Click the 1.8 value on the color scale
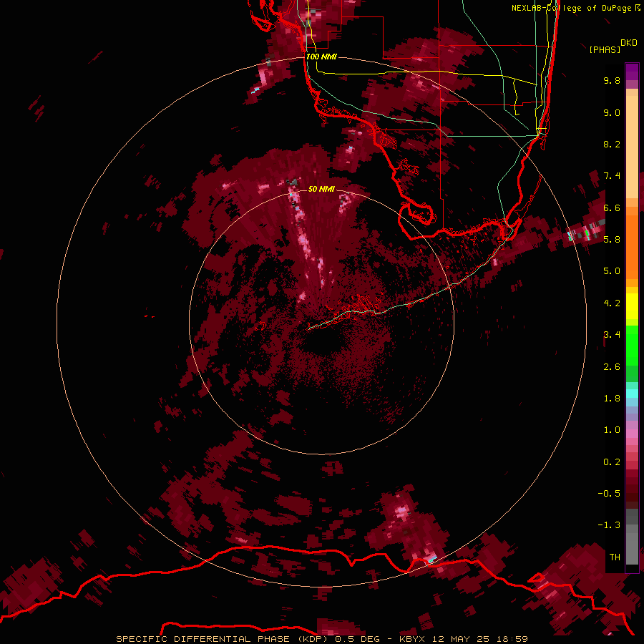 pyautogui.click(x=612, y=399)
